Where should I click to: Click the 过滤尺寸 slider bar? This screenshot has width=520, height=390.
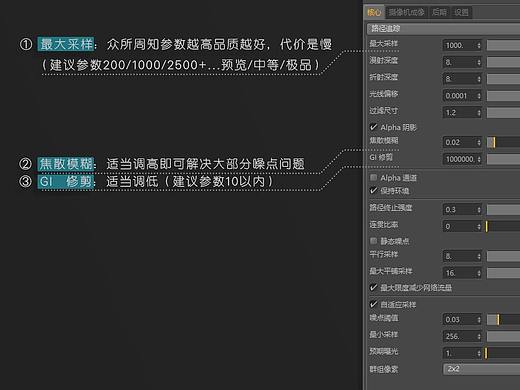503,113
